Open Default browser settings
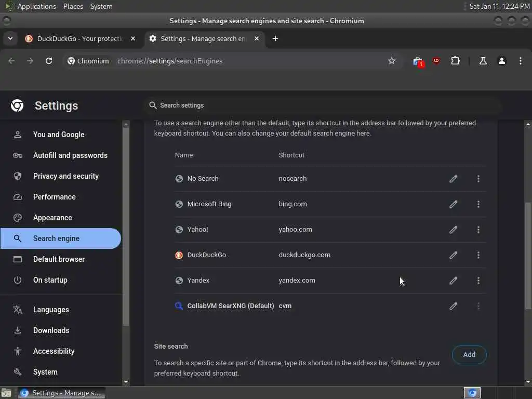The width and height of the screenshot is (532, 399). [60, 259]
